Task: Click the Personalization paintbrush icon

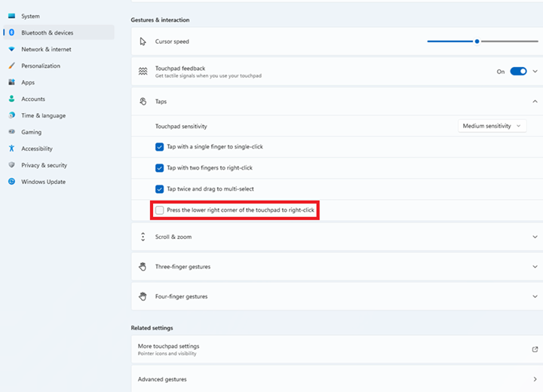Action: (x=12, y=66)
